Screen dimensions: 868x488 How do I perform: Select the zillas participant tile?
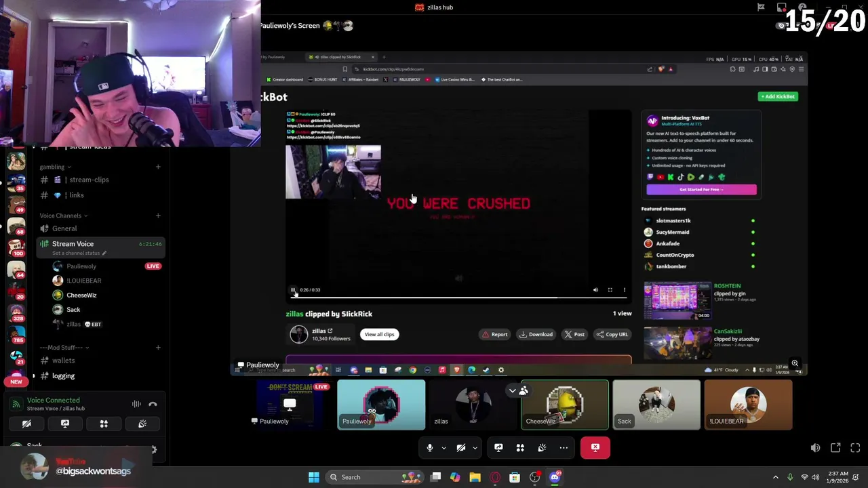click(473, 405)
